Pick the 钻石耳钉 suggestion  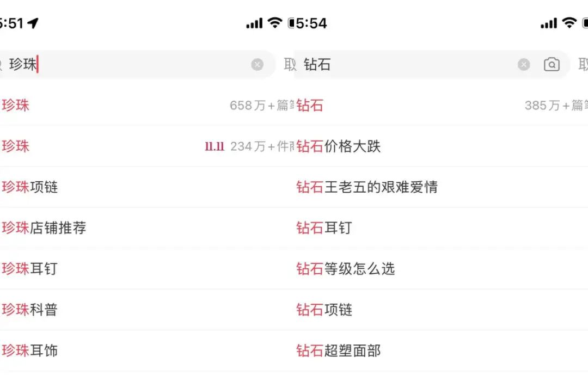324,228
